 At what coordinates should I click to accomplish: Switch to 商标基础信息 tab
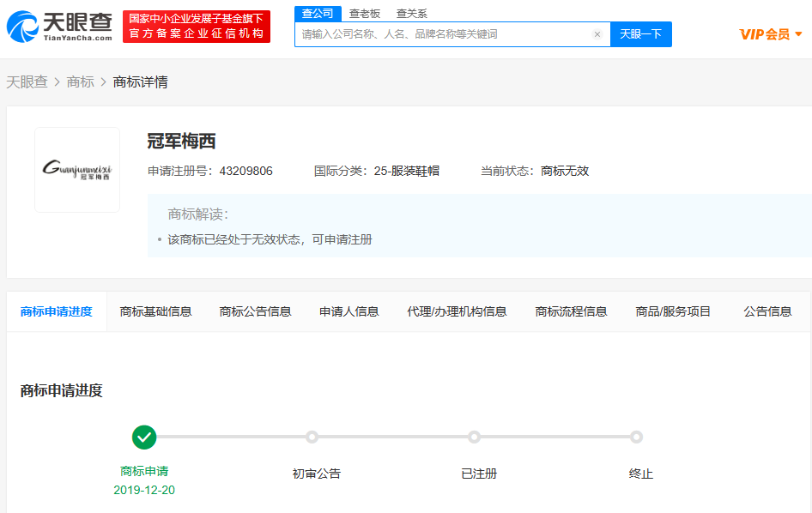click(x=156, y=311)
